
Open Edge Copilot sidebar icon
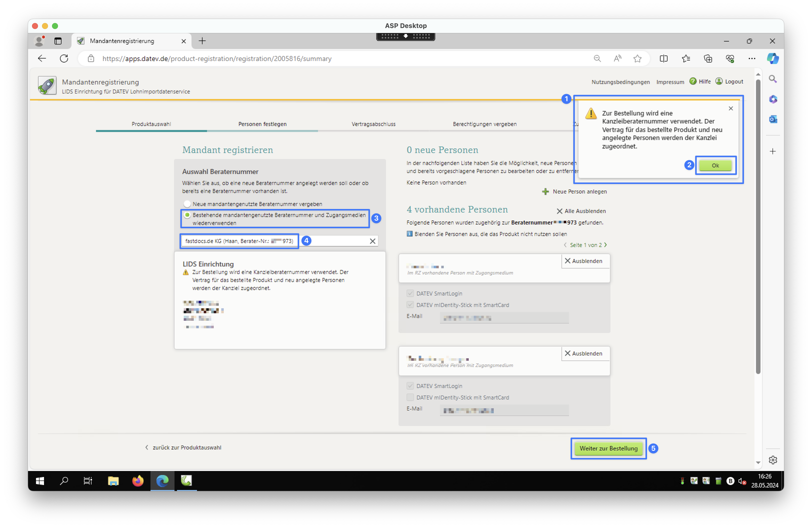pos(773,59)
